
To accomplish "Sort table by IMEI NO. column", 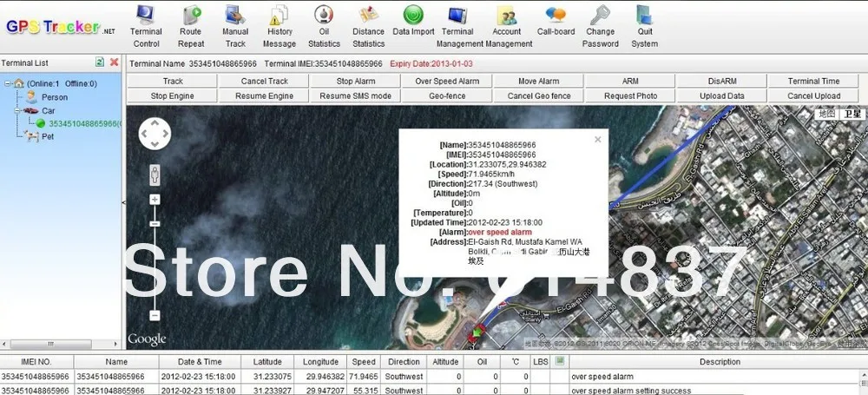I will tap(36, 362).
